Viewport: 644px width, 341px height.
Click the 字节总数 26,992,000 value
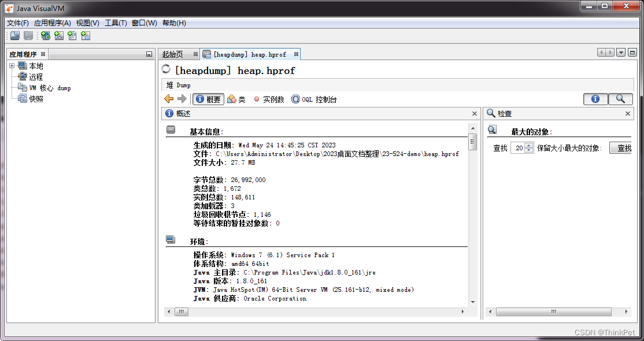coord(248,180)
